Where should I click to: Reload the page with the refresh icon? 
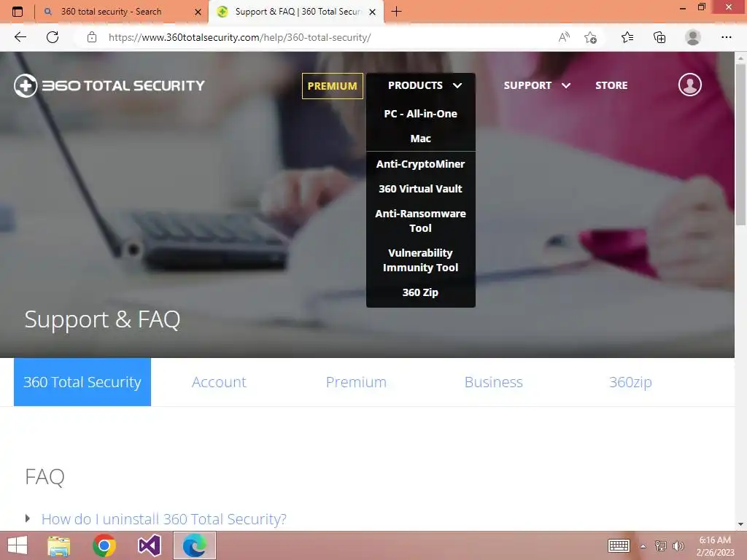tap(53, 37)
